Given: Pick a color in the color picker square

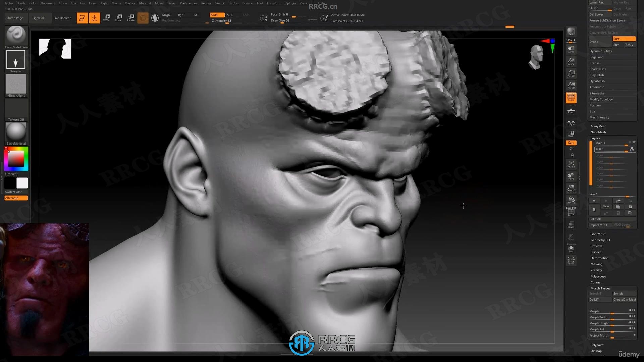Looking at the screenshot, I should point(16,159).
